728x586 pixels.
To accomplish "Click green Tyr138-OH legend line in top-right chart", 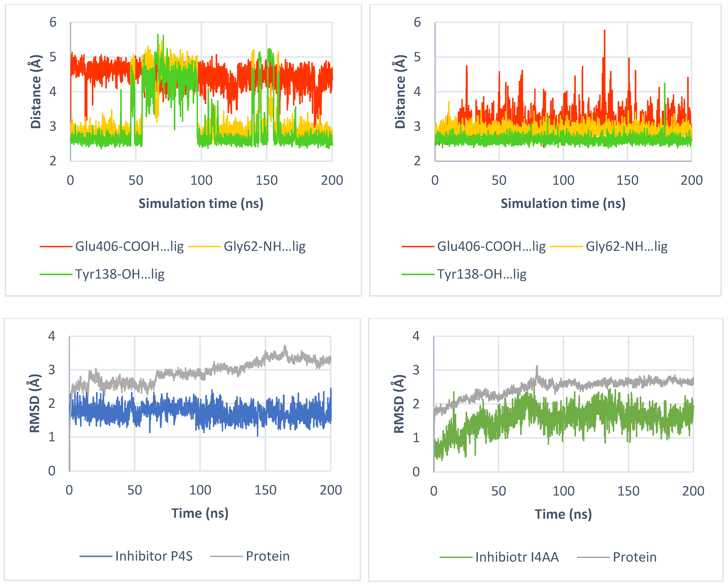I will click(418, 274).
